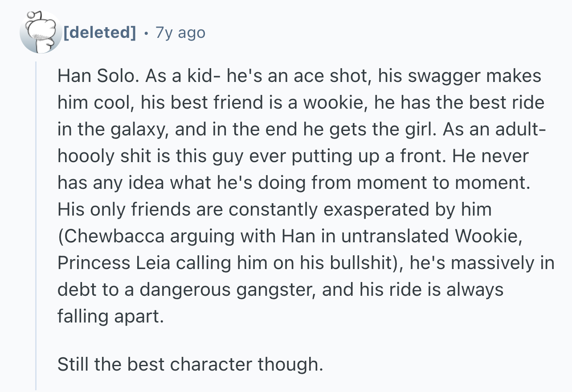Click the word wookie in the second line

[x=334, y=102]
